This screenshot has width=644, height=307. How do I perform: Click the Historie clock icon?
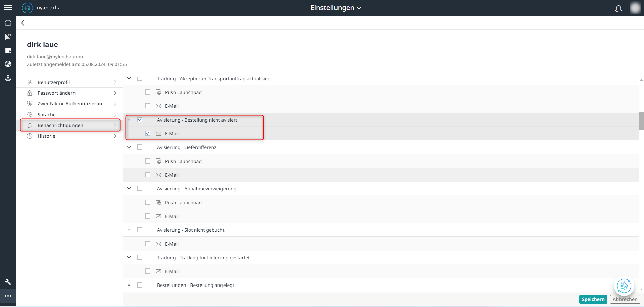coord(30,136)
